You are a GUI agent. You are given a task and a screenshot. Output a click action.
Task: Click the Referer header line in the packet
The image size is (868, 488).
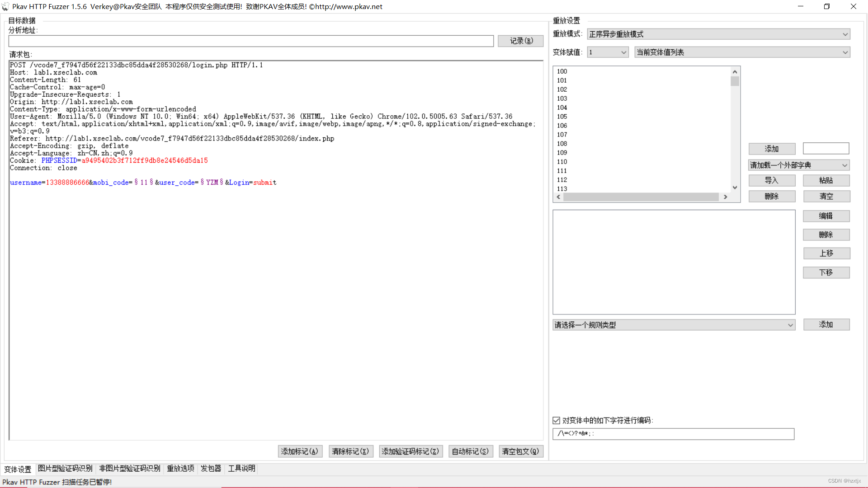pyautogui.click(x=172, y=139)
